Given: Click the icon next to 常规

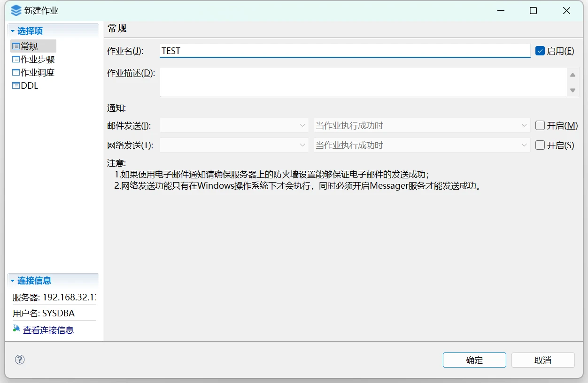Looking at the screenshot, I should [x=16, y=46].
